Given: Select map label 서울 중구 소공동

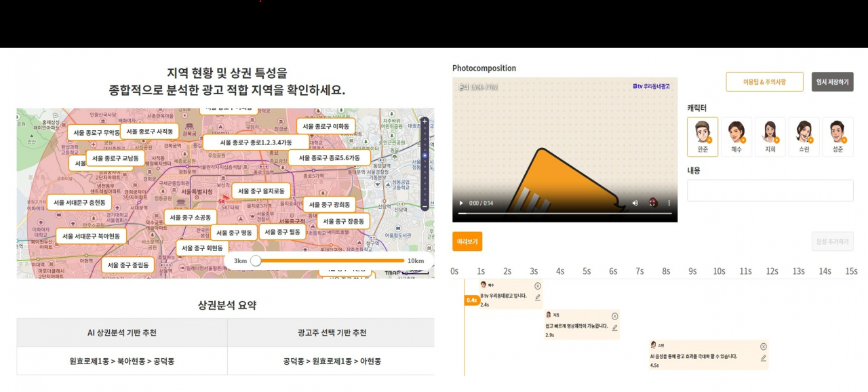Looking at the screenshot, I should (191, 218).
